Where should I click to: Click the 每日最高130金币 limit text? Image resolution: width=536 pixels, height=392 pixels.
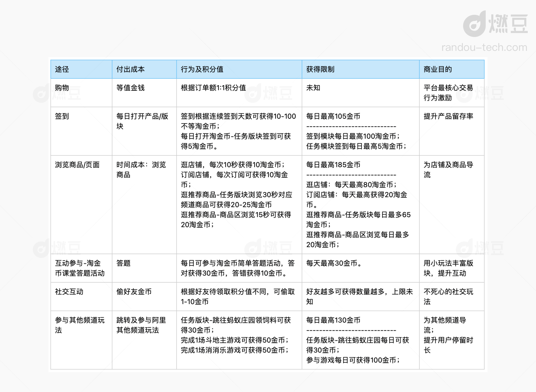pyautogui.click(x=333, y=320)
